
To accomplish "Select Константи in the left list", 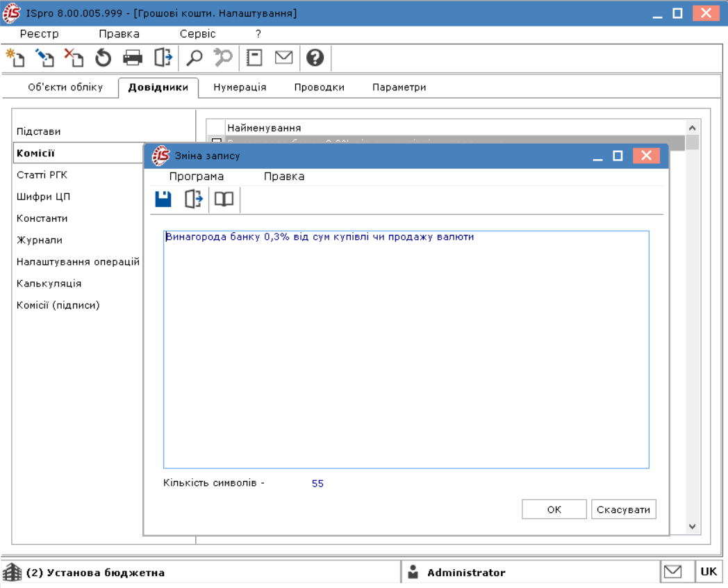I will click(42, 218).
